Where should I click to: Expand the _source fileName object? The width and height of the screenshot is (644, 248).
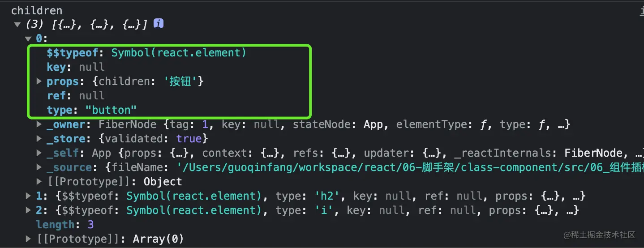point(39,167)
